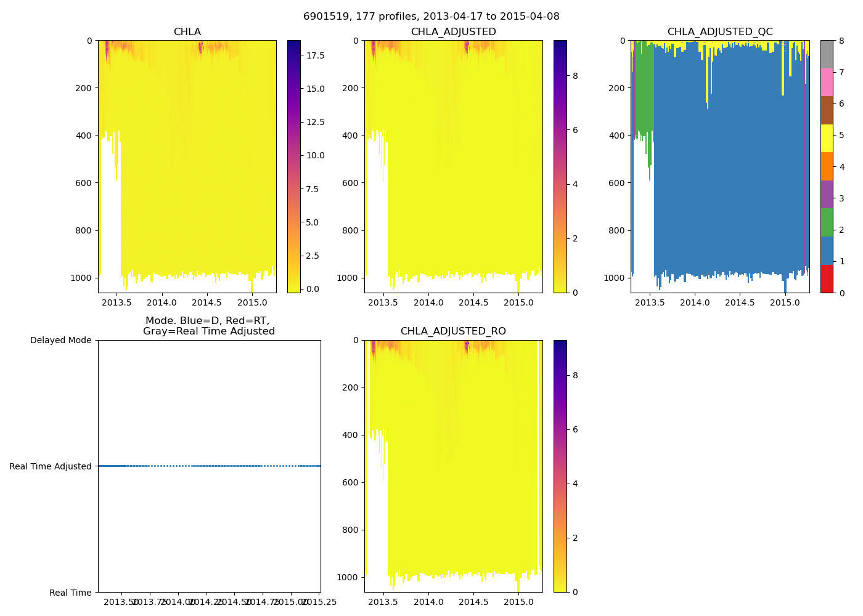Click the Delayed Mode axis label

pyautogui.click(x=60, y=340)
